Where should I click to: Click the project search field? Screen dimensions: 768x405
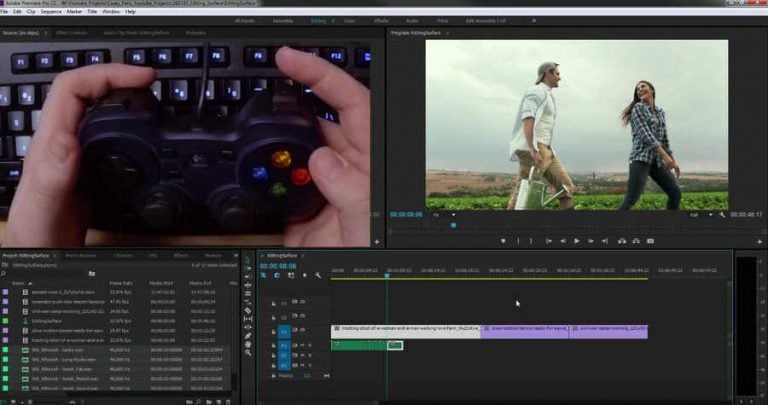(44, 274)
